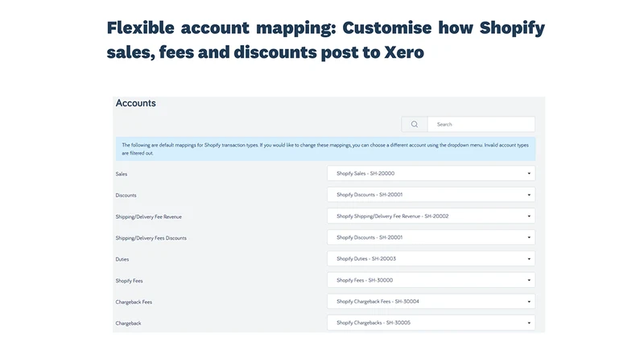The height and width of the screenshot is (362, 644).
Task: Click the Accounts heading
Action: click(x=135, y=103)
